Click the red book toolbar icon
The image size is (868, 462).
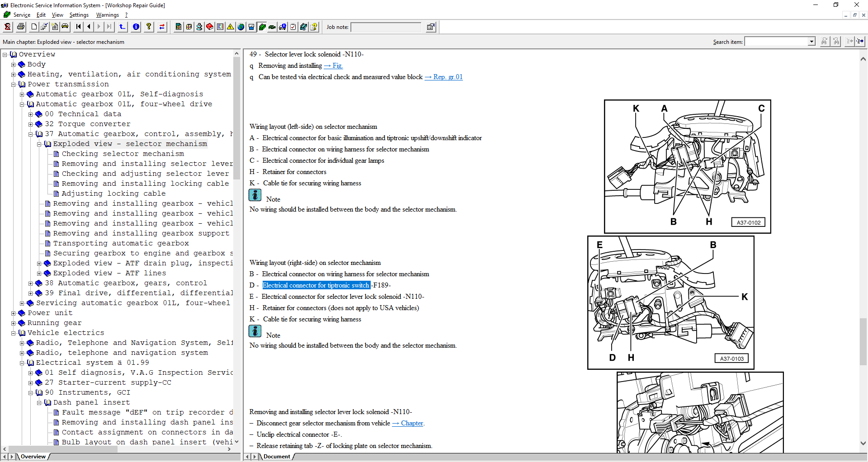tap(210, 27)
